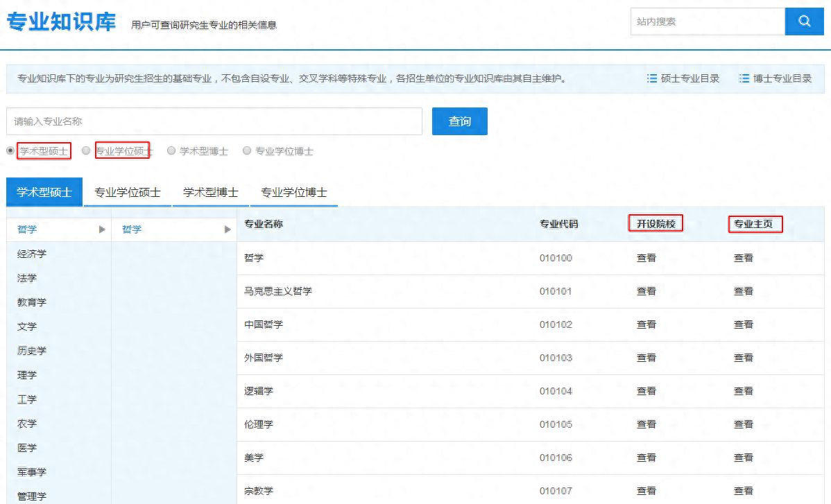Select 经济学 in the category list
831x504 pixels.
(x=32, y=254)
